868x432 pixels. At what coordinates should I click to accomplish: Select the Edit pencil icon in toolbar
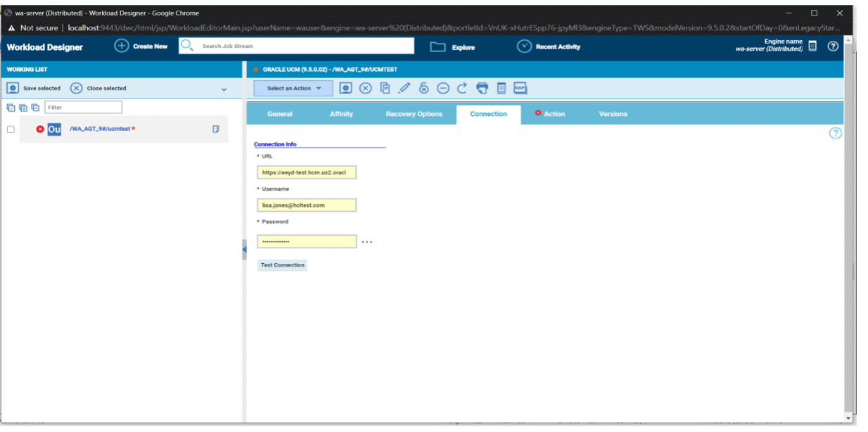pyautogui.click(x=404, y=88)
